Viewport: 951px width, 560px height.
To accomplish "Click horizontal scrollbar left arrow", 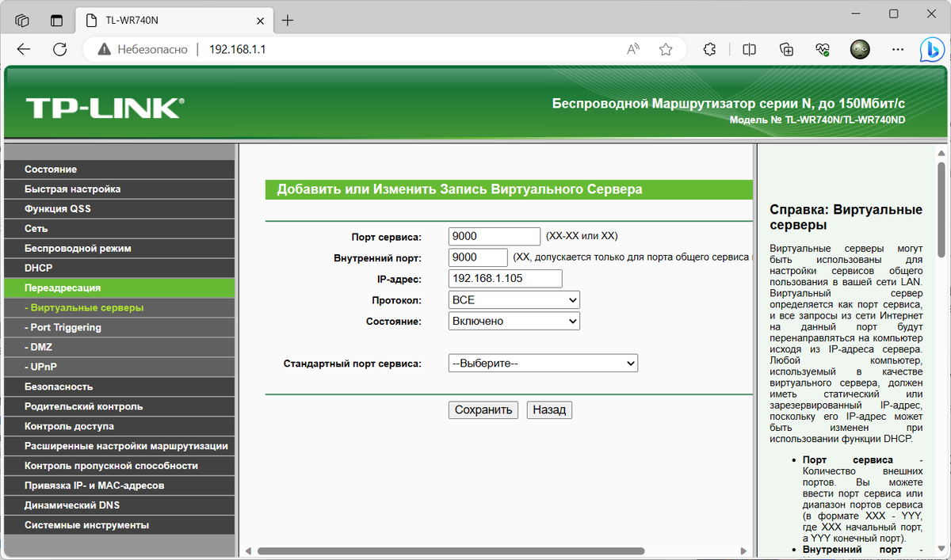I will 247,550.
